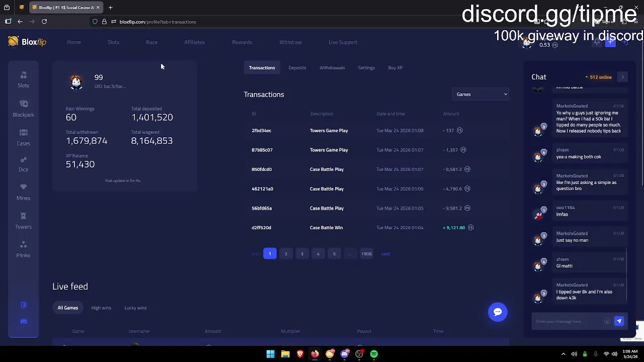Open the Discord icon in sidebar

pos(23,321)
